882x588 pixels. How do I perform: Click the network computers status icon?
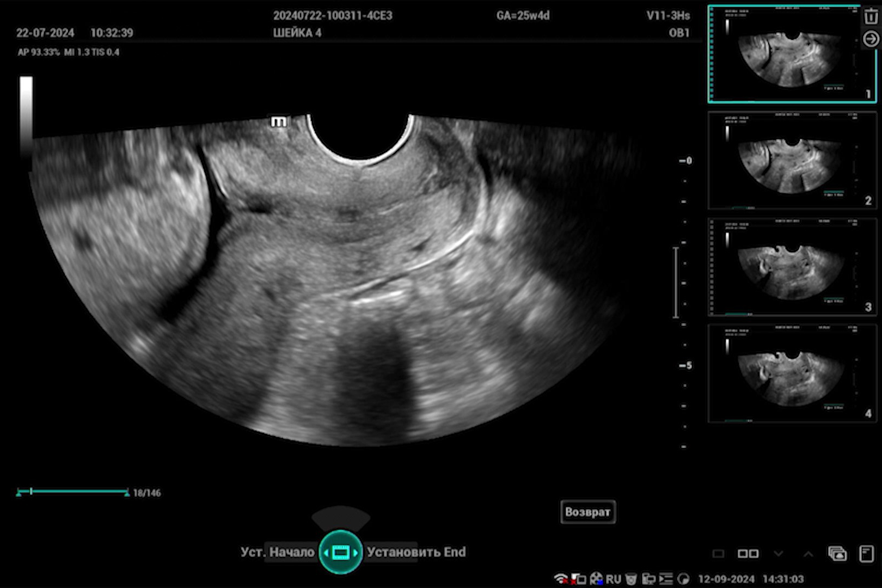click(648, 579)
